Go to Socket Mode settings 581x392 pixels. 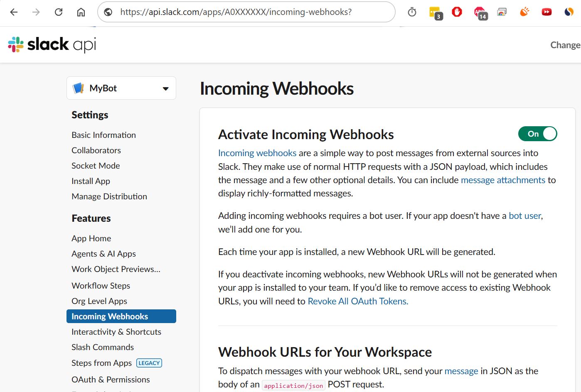coord(96,166)
